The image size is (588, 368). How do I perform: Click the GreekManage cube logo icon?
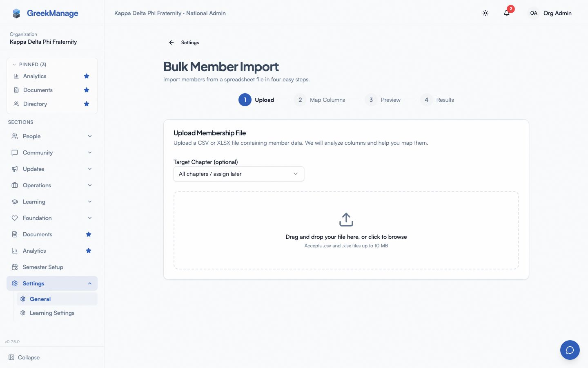click(x=16, y=13)
